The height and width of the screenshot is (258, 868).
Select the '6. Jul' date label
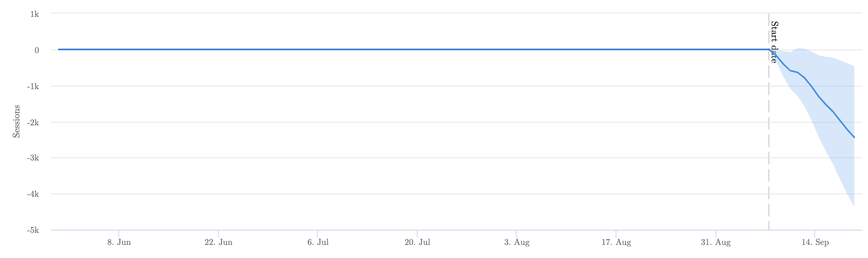tap(318, 243)
